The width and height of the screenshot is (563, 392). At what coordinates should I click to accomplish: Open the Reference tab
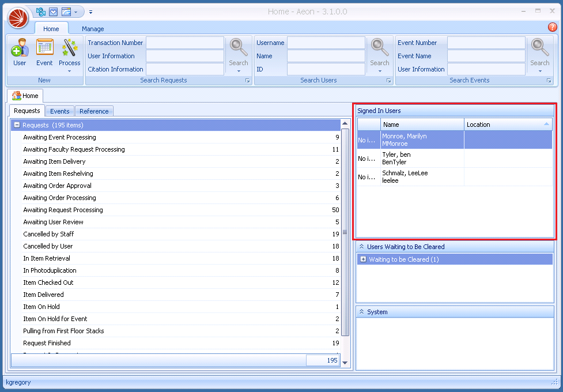[94, 111]
